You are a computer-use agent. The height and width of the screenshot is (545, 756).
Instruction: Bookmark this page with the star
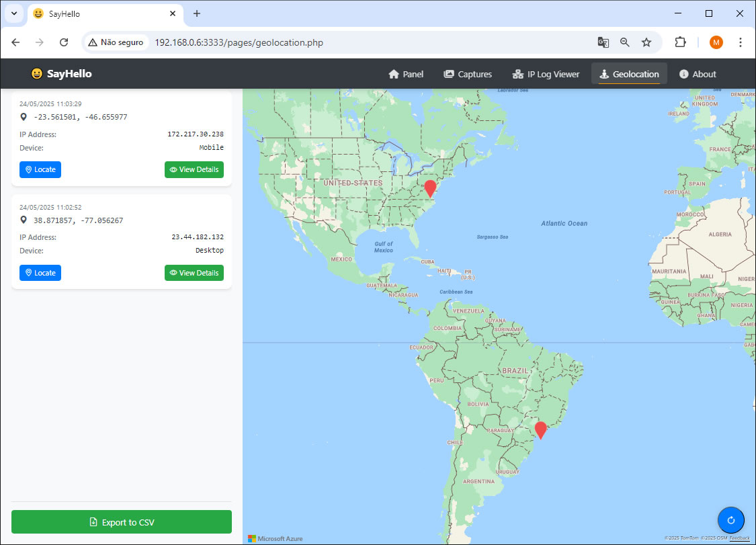pos(646,42)
